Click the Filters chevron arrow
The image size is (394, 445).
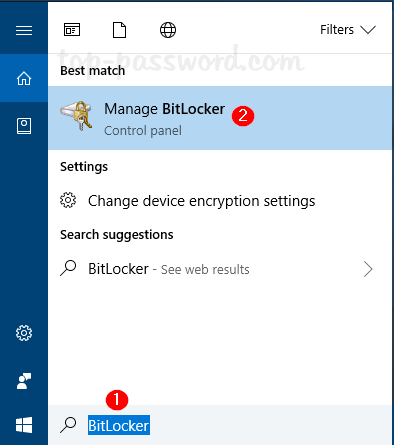click(x=368, y=30)
